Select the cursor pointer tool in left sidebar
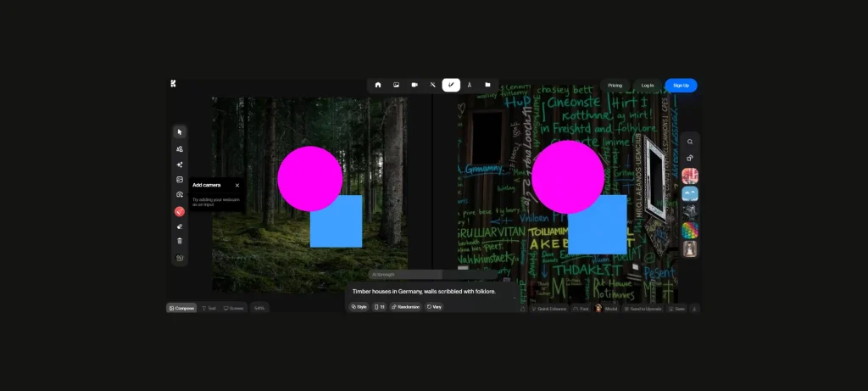This screenshot has width=868, height=391. coord(180,132)
